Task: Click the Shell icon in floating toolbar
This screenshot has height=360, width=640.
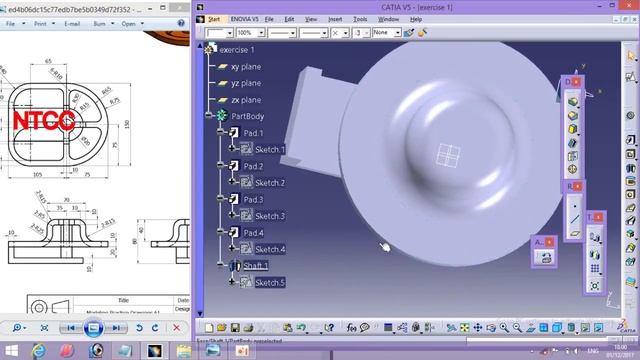Action: coord(573,142)
